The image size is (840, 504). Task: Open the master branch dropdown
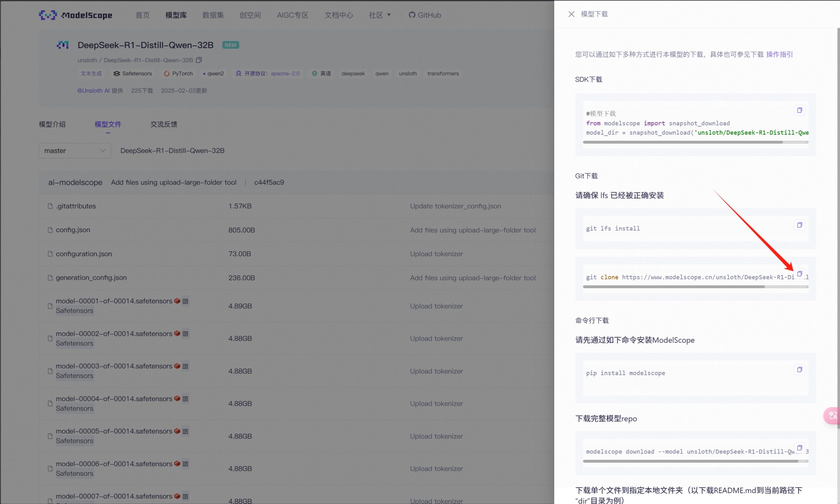pos(75,151)
